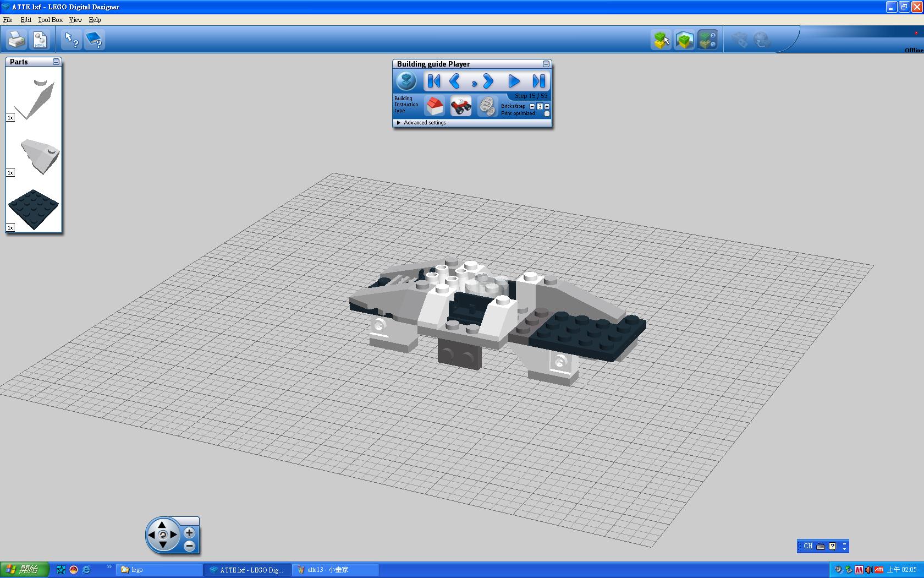This screenshot has height=578, width=924.
Task: Open the blue help book icon
Action: [95, 40]
